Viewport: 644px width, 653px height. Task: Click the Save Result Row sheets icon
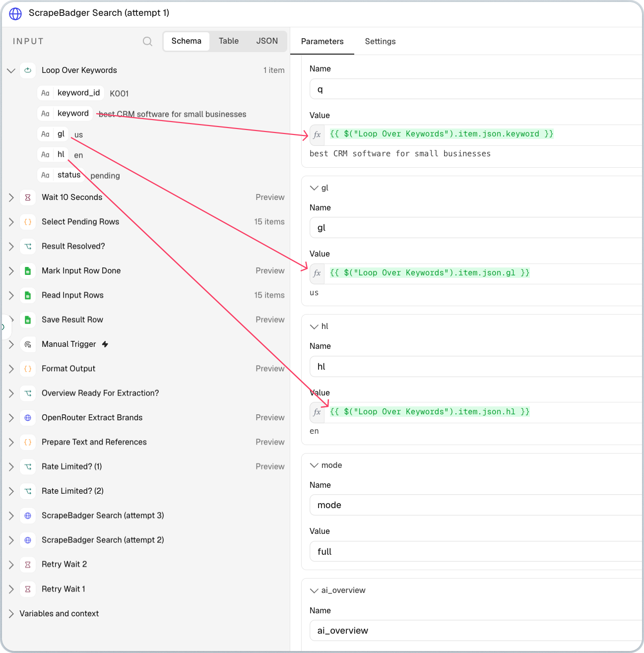(28, 320)
